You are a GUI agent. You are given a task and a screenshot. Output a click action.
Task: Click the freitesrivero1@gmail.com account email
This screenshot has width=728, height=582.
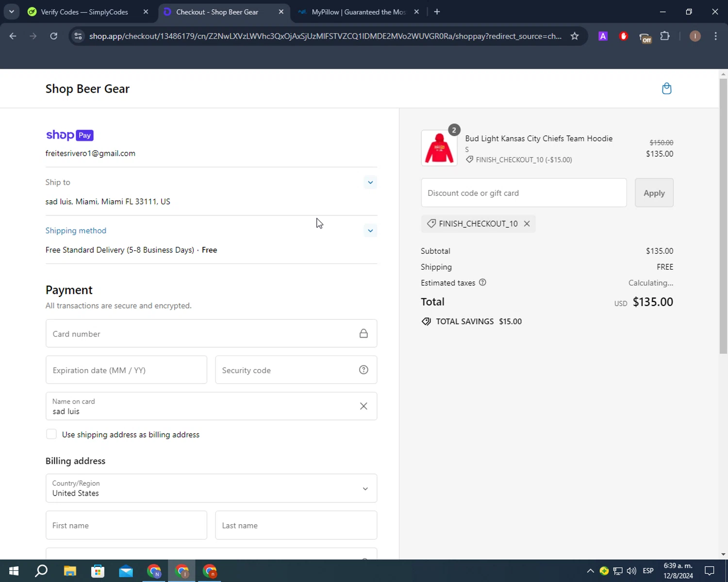[x=90, y=153]
